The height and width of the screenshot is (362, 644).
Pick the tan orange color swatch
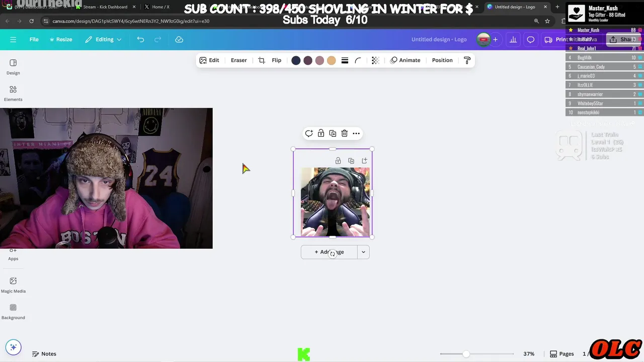(x=331, y=60)
